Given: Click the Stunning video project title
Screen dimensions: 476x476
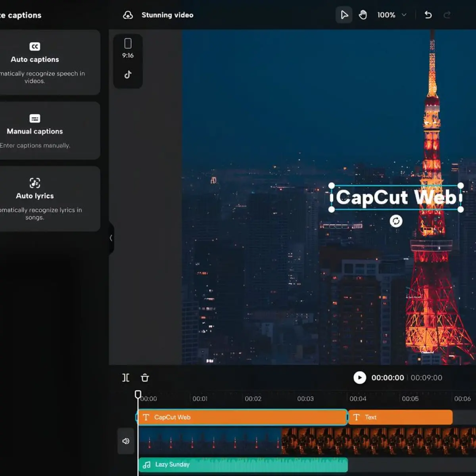Looking at the screenshot, I should tap(167, 15).
